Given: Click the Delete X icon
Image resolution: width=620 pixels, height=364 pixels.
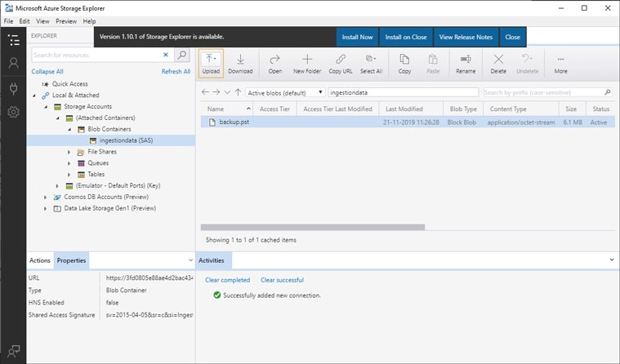Looking at the screenshot, I should [498, 59].
